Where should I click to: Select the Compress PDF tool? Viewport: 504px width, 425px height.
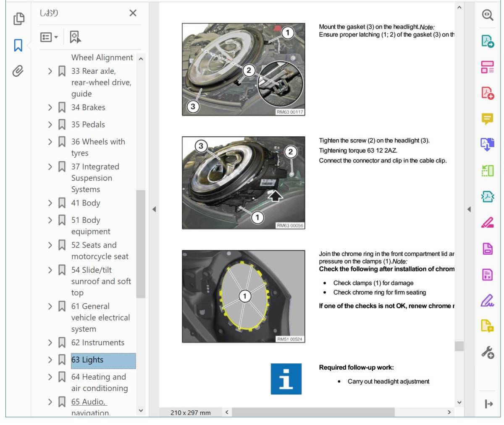[x=487, y=196]
